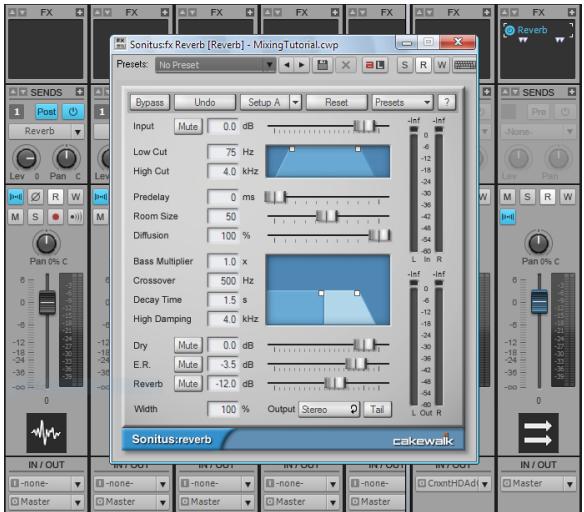584x512 pixels.
Task: Click R read automation on first strip
Action: [55, 197]
